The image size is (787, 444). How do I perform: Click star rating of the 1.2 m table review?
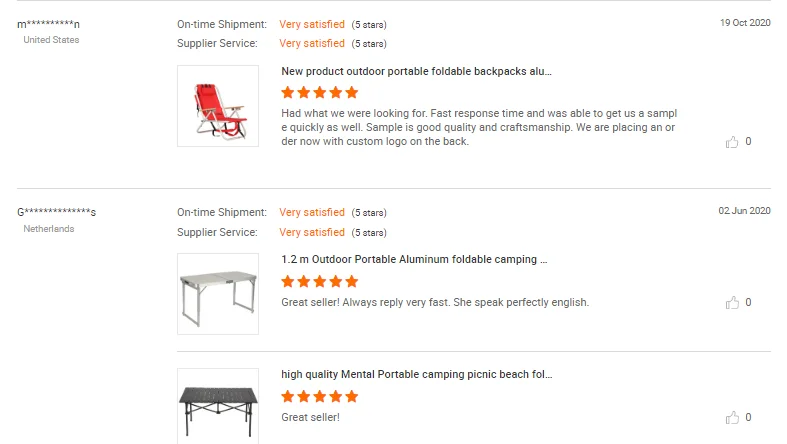(320, 282)
